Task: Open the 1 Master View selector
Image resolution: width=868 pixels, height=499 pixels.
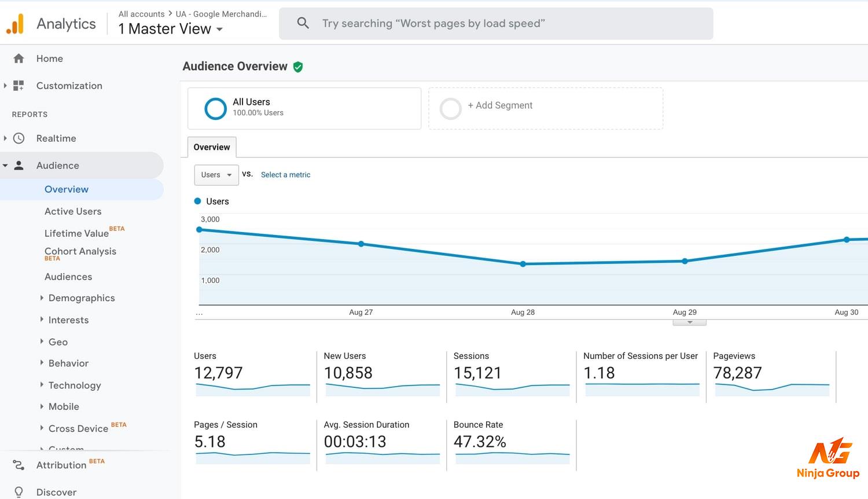Action: tap(170, 29)
